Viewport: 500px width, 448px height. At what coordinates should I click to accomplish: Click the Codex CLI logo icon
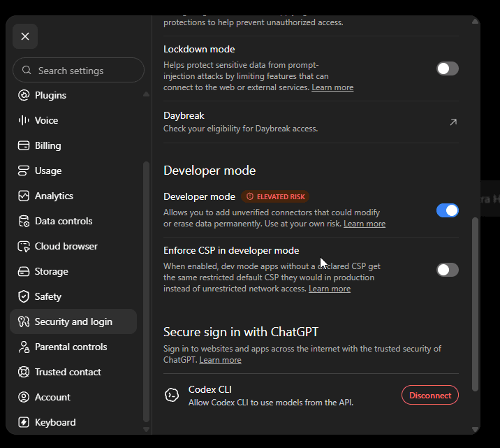click(x=172, y=396)
